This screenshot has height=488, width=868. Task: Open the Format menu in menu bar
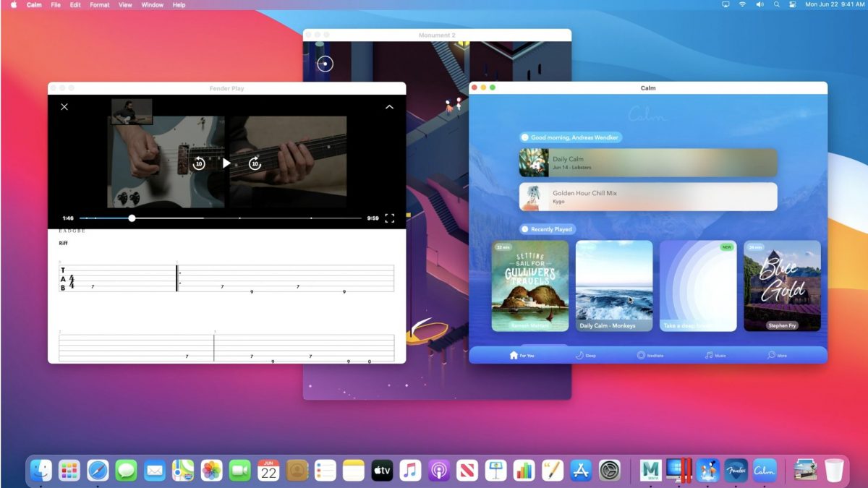point(100,5)
